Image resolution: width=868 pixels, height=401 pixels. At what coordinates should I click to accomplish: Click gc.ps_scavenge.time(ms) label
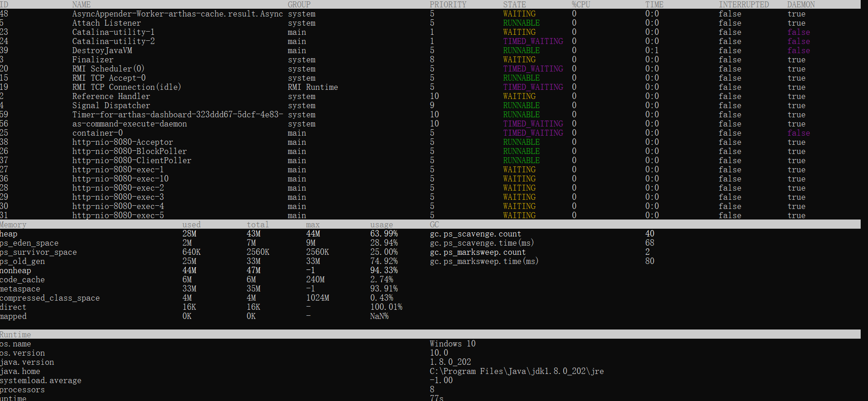tap(482, 243)
